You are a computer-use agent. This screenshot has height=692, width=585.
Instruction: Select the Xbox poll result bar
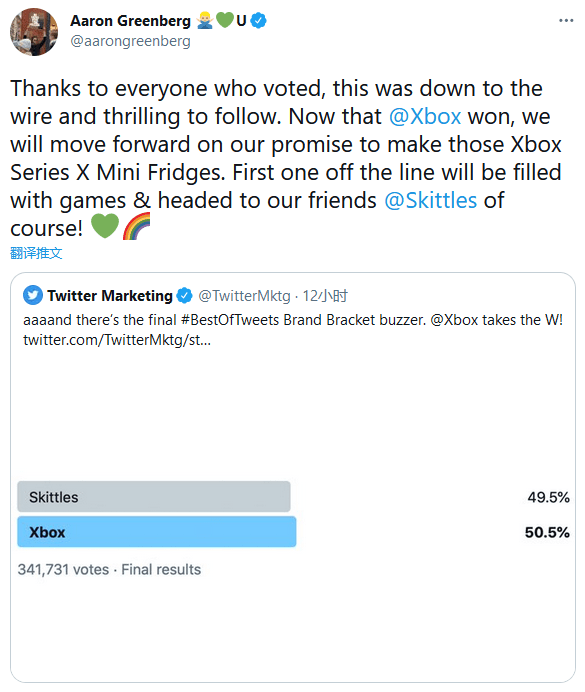[x=157, y=532]
